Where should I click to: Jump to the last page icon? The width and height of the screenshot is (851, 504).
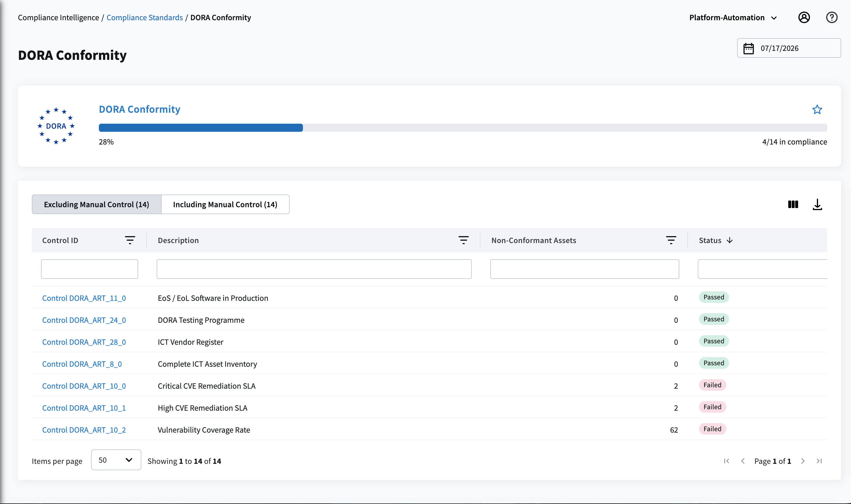tap(819, 461)
